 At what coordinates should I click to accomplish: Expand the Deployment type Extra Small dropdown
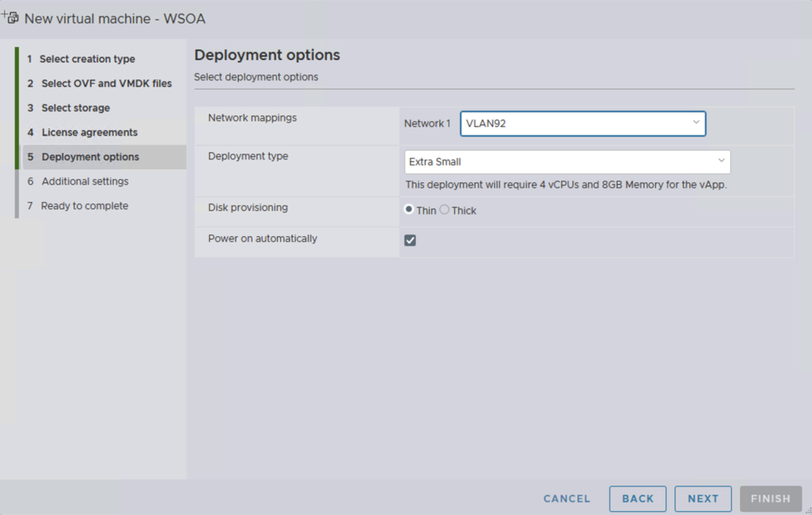pos(567,162)
